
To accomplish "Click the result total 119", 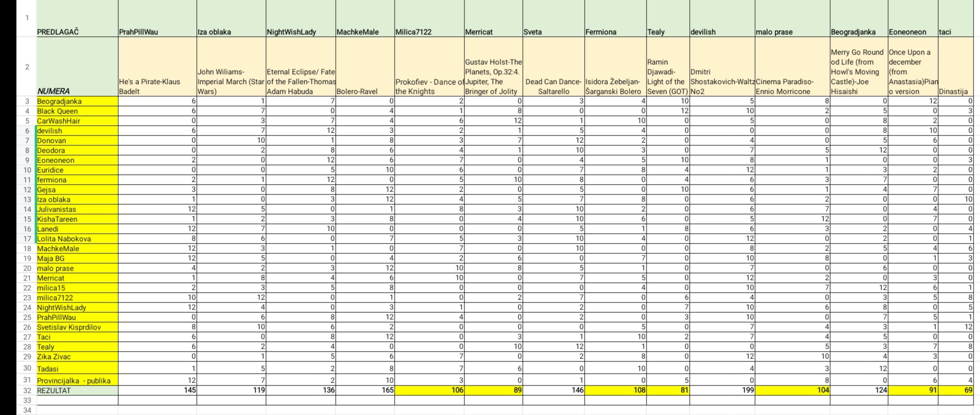I will click(x=231, y=390).
